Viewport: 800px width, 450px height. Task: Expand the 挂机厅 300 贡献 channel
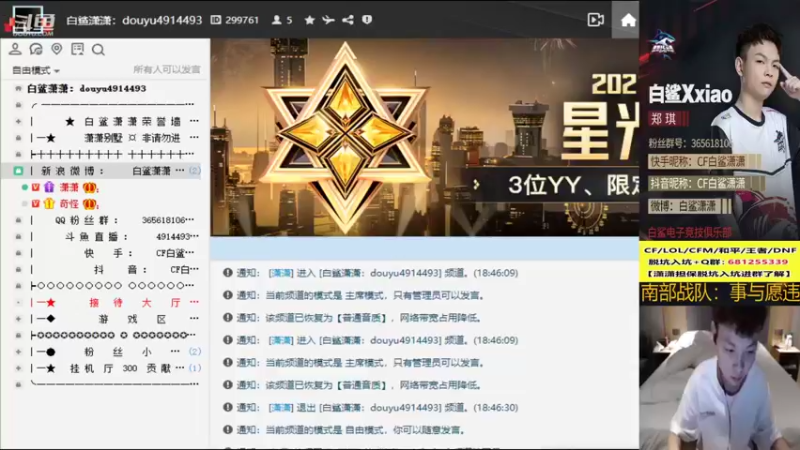18,368
